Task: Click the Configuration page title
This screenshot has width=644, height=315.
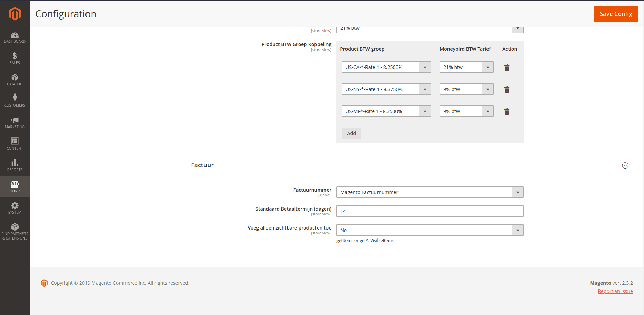Action: tap(66, 14)
